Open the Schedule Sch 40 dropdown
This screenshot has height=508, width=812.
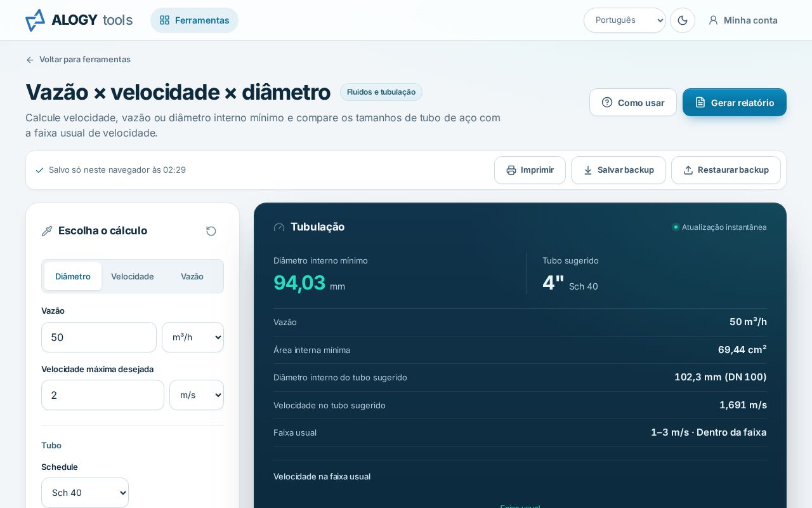coord(85,493)
